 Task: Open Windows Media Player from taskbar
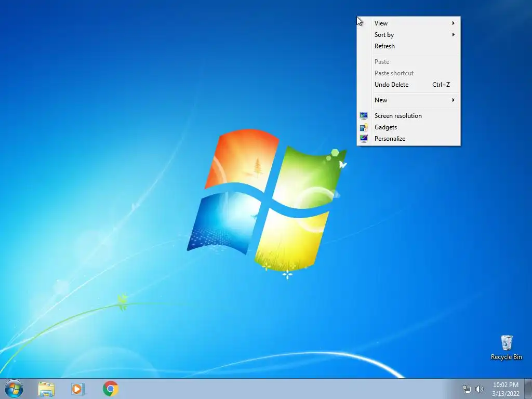point(78,389)
